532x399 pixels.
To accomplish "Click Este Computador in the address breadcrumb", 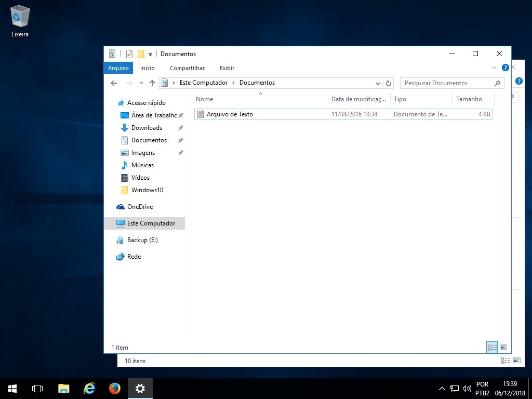I will [203, 83].
